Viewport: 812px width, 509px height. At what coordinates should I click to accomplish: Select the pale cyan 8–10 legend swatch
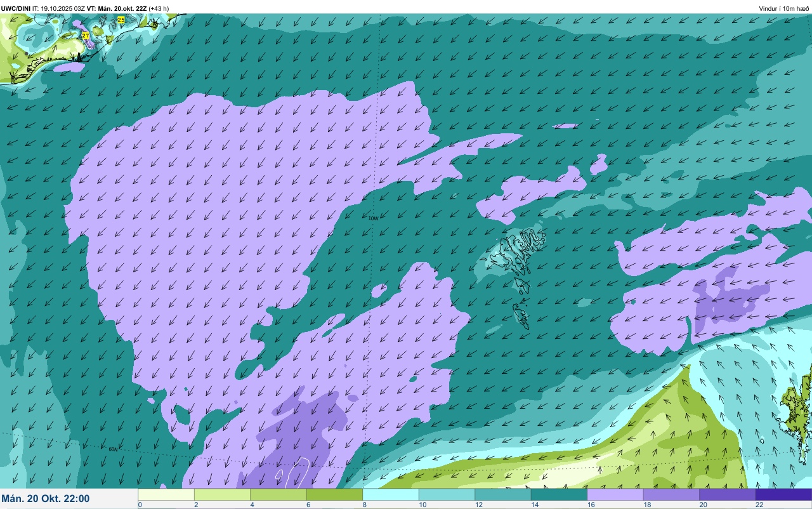point(390,494)
